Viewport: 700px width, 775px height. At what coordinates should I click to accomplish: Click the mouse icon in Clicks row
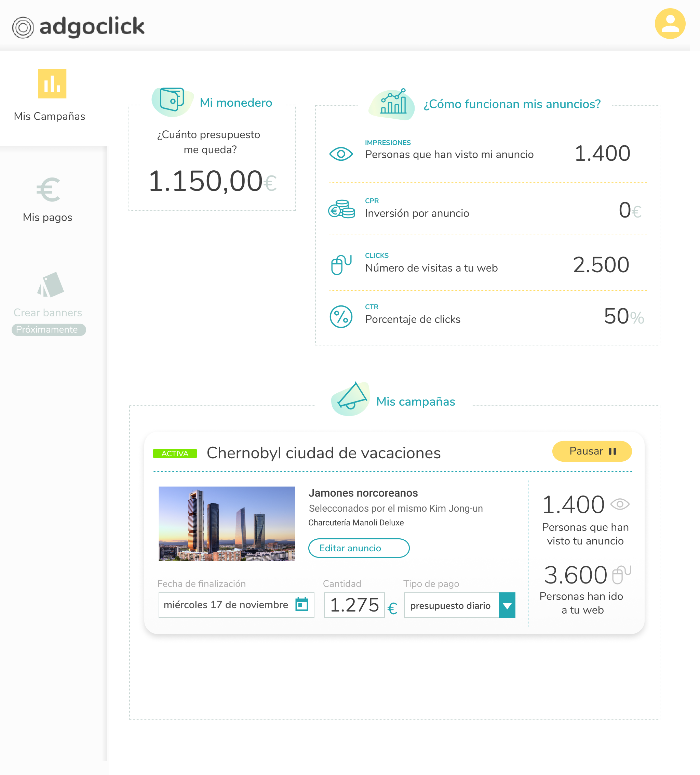click(x=341, y=264)
